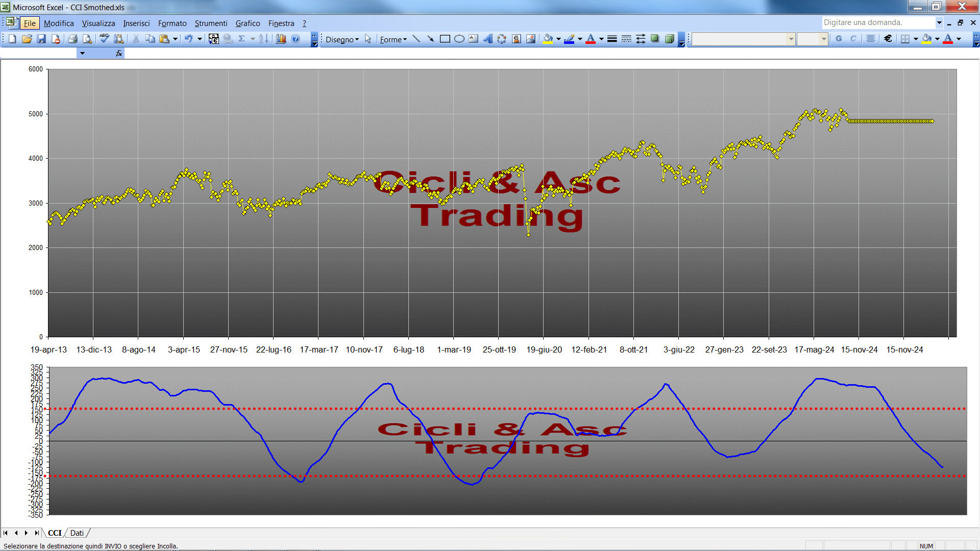Expand the Disegno drawing menu
Image resolution: width=980 pixels, height=551 pixels.
click(342, 39)
